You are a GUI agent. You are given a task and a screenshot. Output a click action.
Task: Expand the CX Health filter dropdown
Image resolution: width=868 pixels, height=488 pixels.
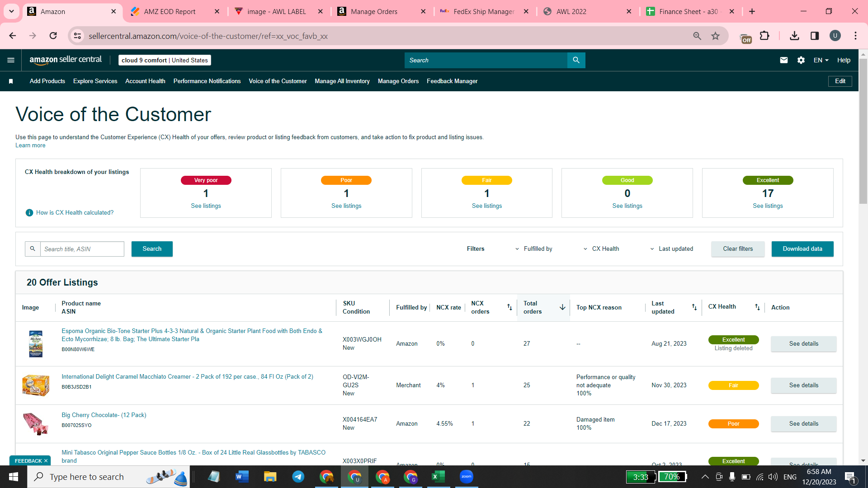coord(601,249)
